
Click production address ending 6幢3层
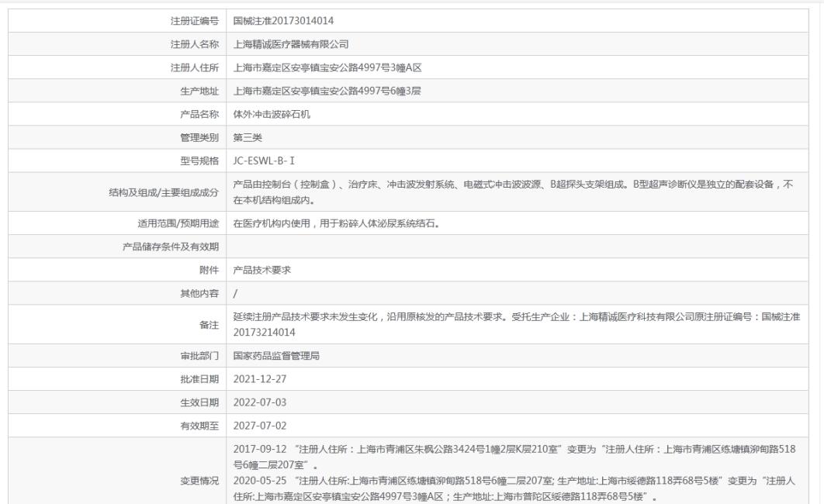coord(327,91)
